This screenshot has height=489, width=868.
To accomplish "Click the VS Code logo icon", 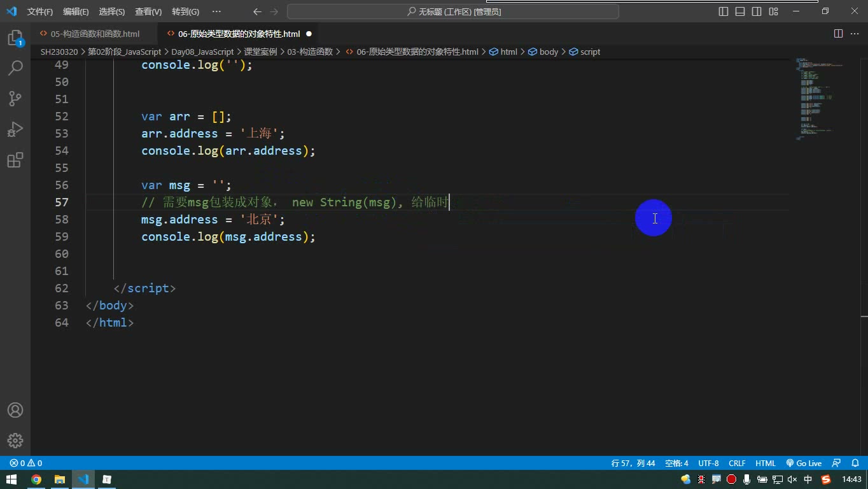I will coord(11,11).
